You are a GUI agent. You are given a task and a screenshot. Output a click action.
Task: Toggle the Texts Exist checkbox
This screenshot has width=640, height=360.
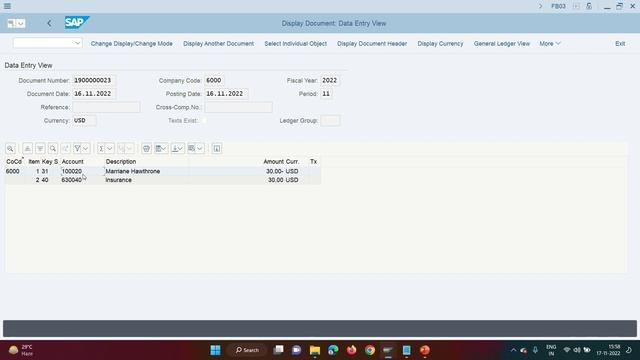[204, 121]
